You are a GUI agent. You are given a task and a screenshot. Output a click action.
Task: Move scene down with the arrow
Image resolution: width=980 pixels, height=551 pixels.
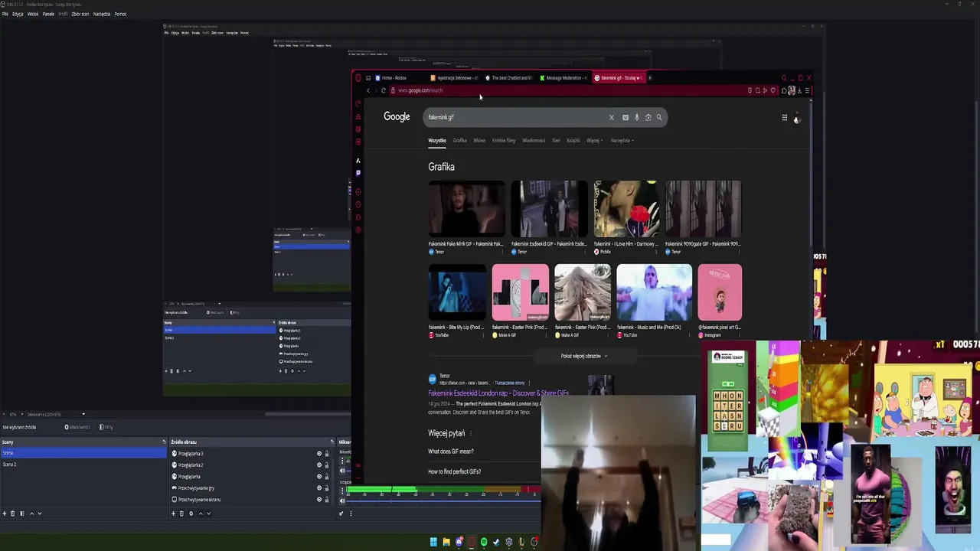click(40, 514)
